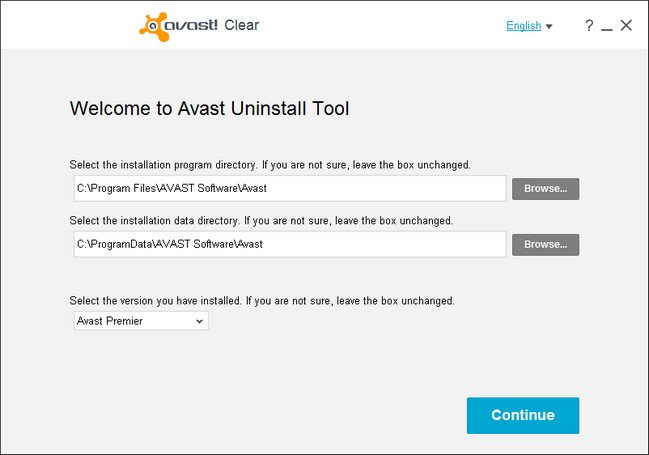Click the orange Avast logo icon
The width and height of the screenshot is (649, 455).
[154, 26]
